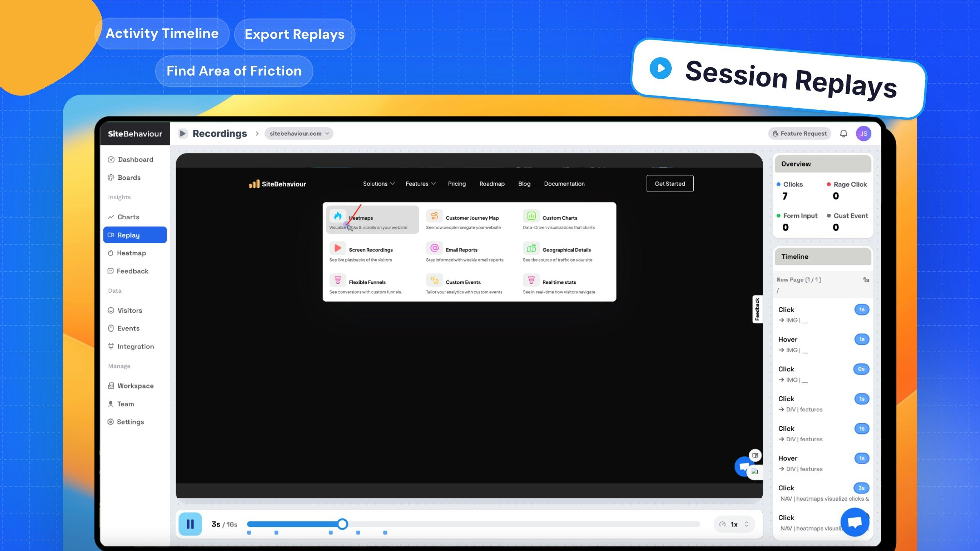Click the Email Reports at-sign icon
Image resolution: width=980 pixels, height=551 pixels.
[434, 248]
